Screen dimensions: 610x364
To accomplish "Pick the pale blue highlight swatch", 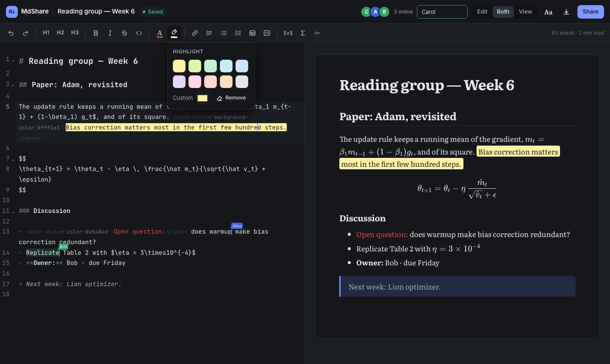I will coord(242,66).
